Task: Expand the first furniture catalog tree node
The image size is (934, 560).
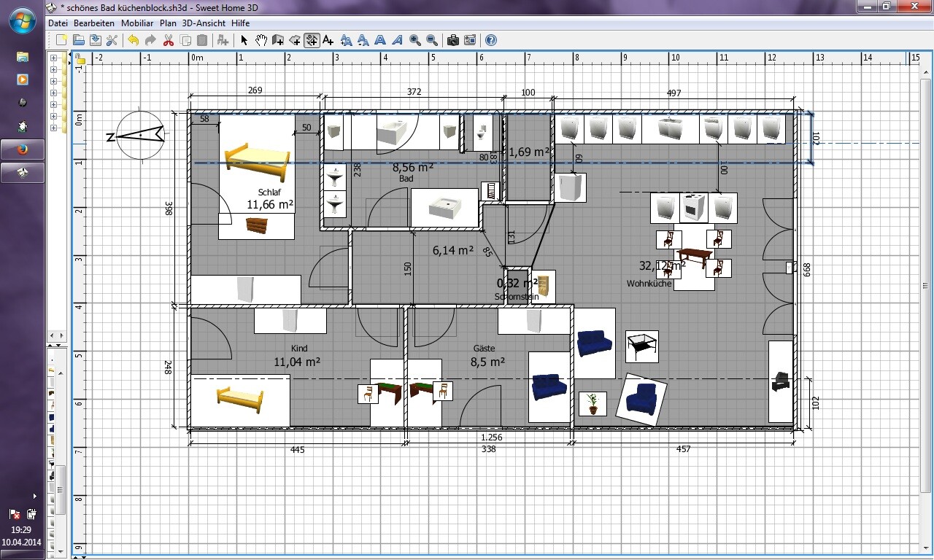Action: click(x=53, y=58)
